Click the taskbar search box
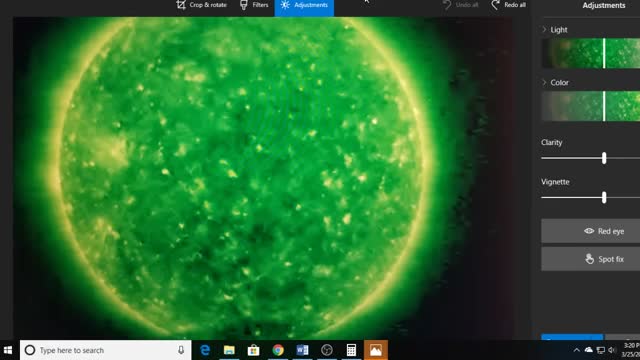640x360 pixels. click(105, 350)
